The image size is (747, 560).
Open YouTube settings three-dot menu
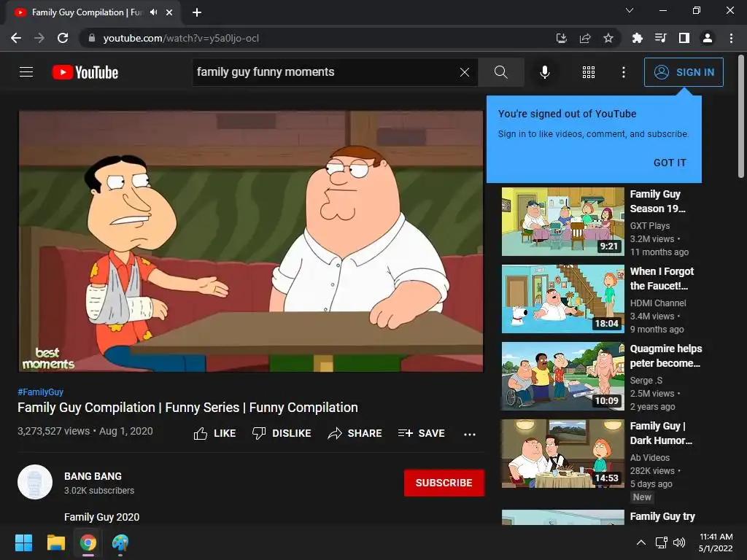[x=624, y=72]
